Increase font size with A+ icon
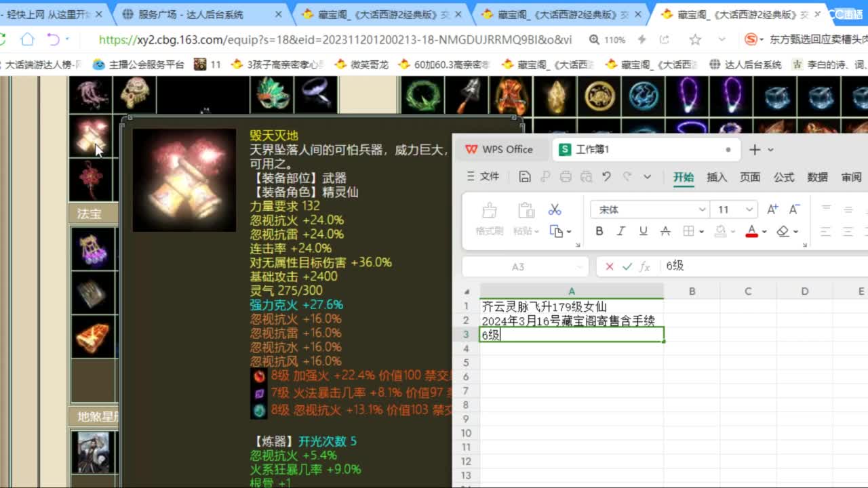The image size is (868, 488). click(772, 209)
